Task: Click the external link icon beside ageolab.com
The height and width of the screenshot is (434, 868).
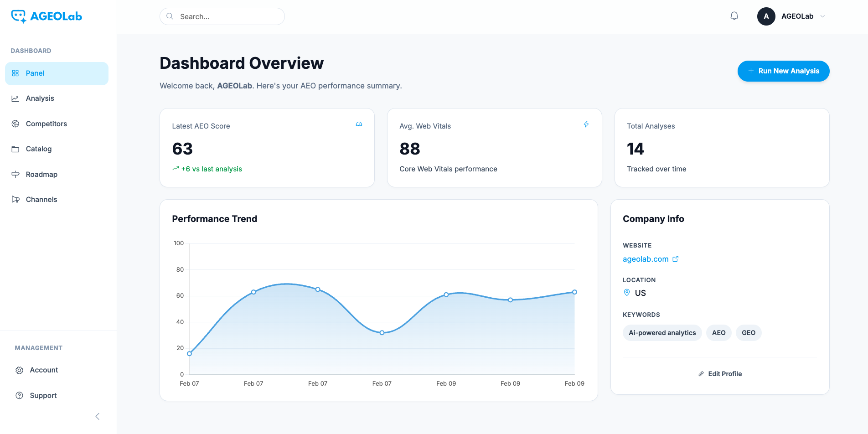Action: [676, 259]
